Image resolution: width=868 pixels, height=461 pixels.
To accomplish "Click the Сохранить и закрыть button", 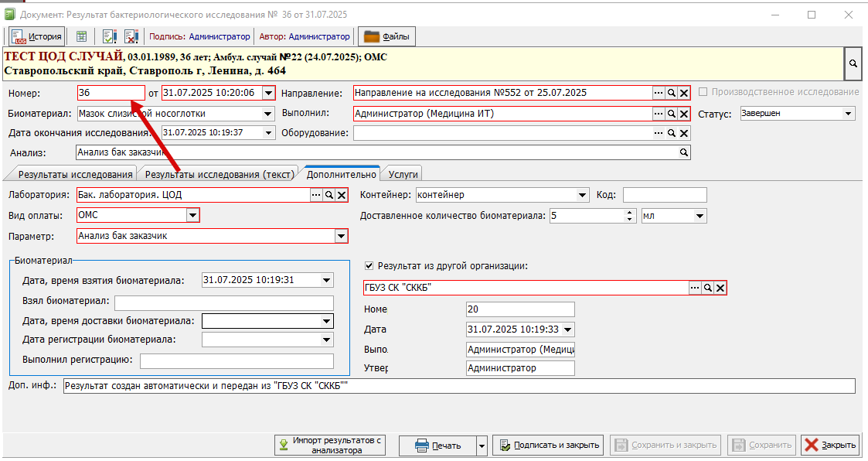I will [666, 445].
